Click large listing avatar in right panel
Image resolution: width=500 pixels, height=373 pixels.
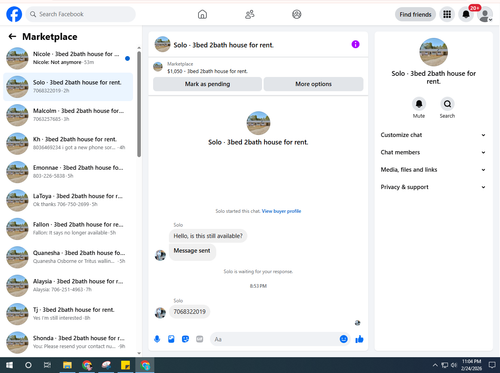pyautogui.click(x=433, y=52)
